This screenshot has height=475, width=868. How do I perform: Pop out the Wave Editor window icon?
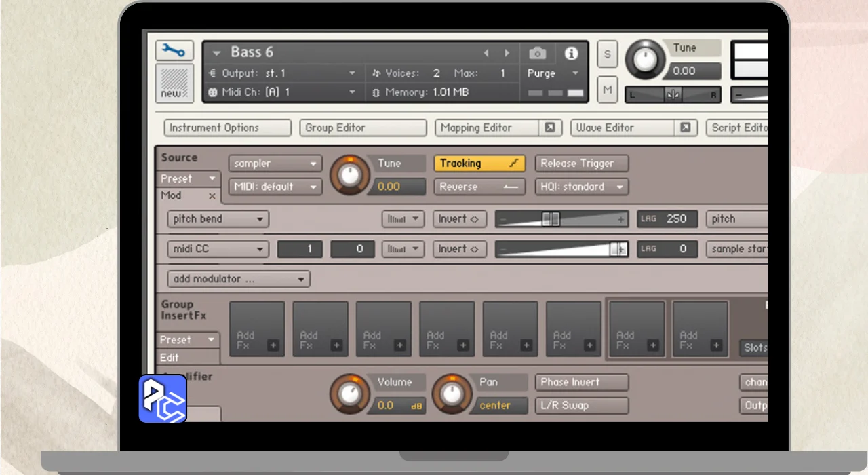[x=686, y=128]
